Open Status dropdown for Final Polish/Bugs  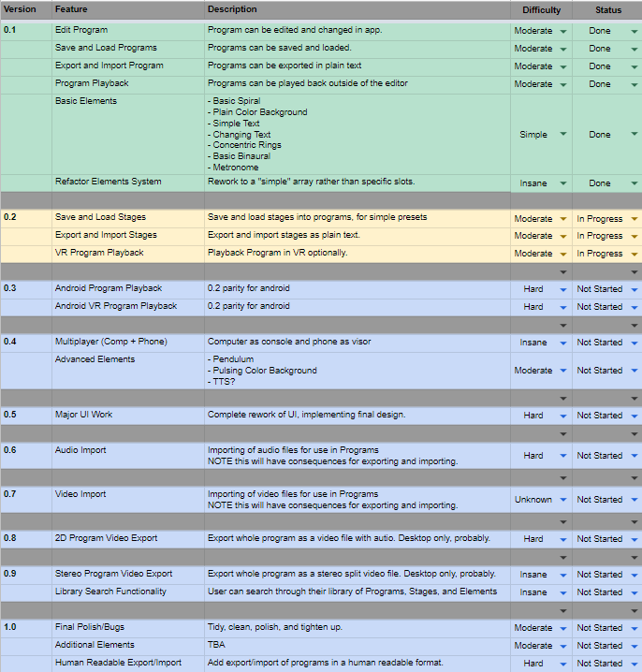(x=635, y=628)
